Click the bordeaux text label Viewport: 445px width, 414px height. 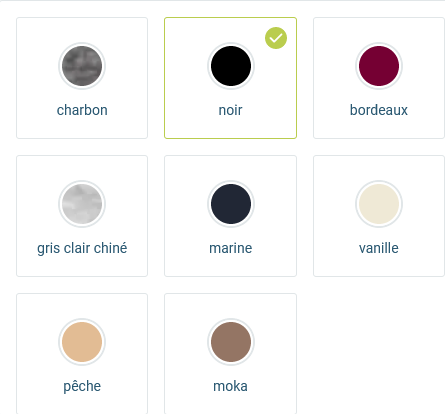point(379,110)
